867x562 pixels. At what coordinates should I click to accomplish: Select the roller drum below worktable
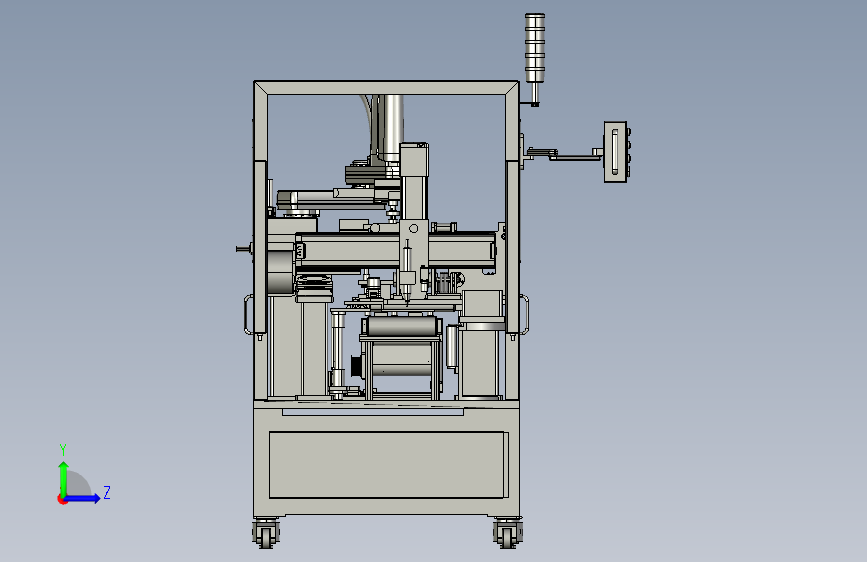(401, 326)
